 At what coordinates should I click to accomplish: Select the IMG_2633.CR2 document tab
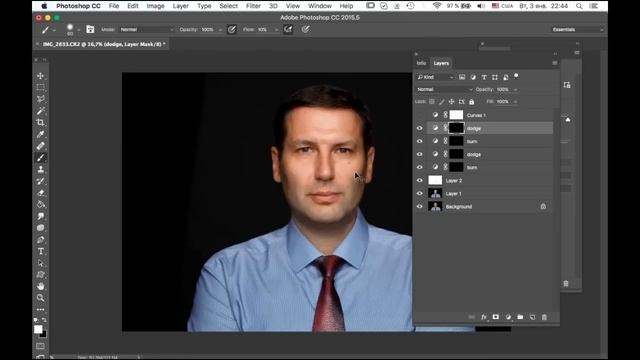tap(104, 44)
